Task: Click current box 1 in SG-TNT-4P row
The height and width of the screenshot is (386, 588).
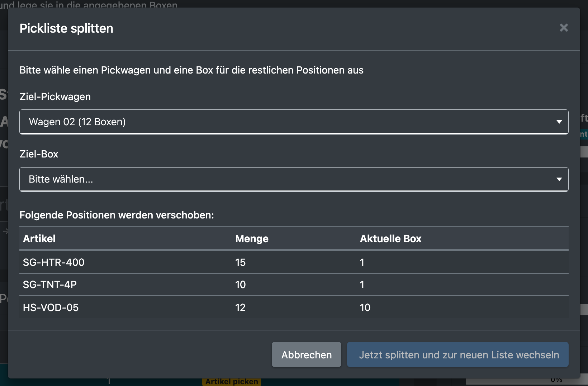Action: [362, 284]
